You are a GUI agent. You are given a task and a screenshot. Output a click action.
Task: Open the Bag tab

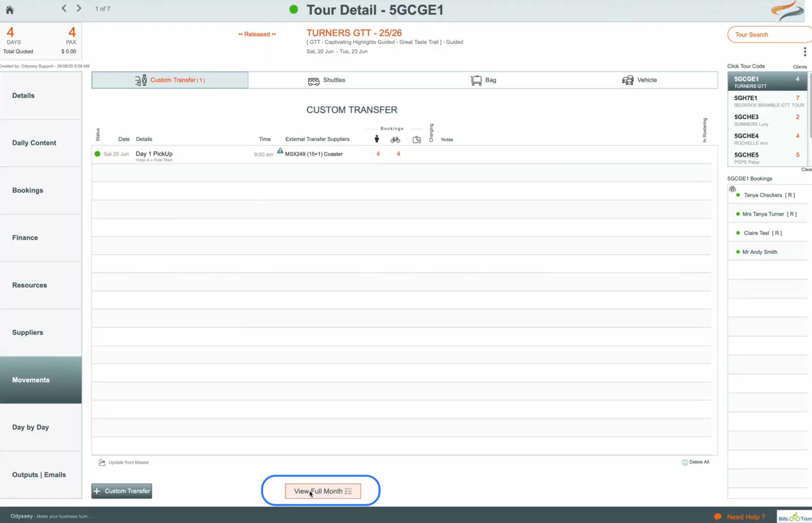[x=483, y=80]
